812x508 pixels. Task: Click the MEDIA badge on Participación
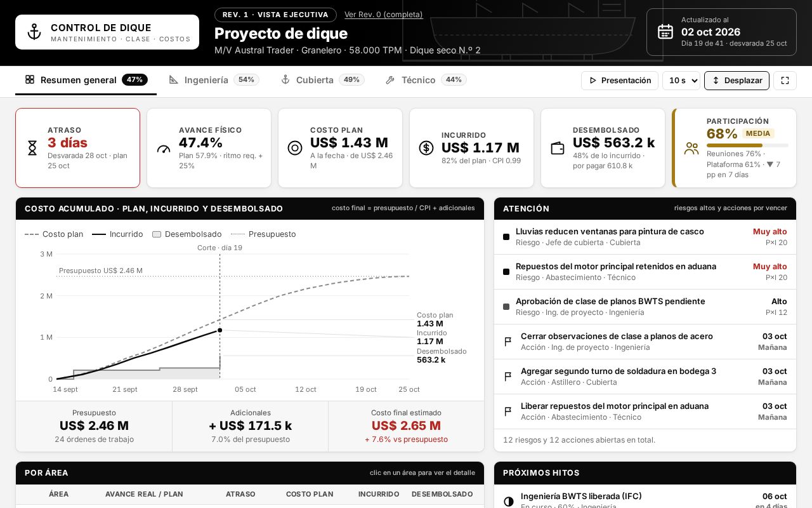[758, 133]
